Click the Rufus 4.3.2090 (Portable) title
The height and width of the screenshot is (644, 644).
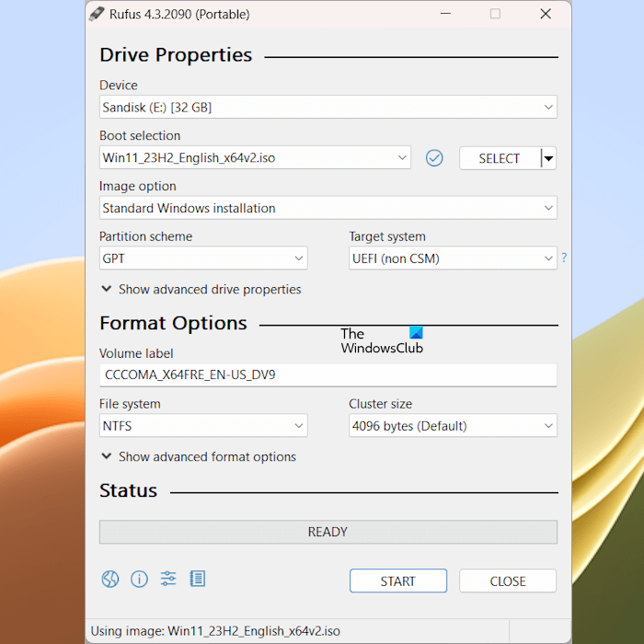tap(179, 15)
